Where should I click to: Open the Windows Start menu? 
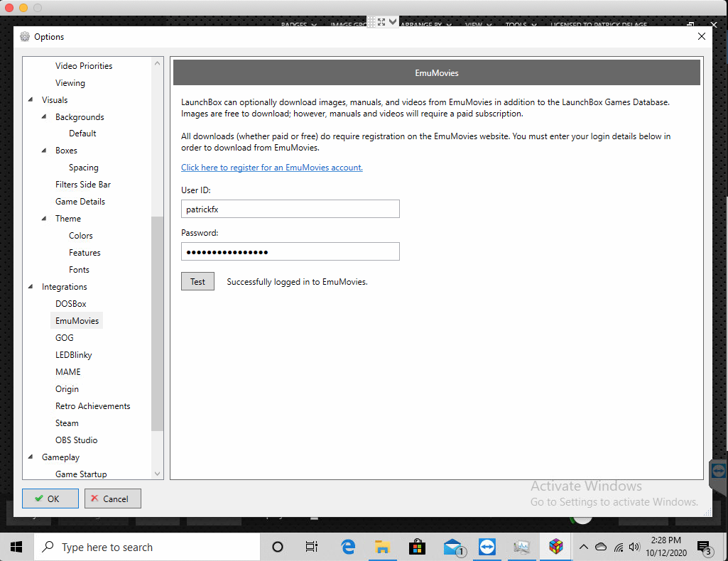16,547
